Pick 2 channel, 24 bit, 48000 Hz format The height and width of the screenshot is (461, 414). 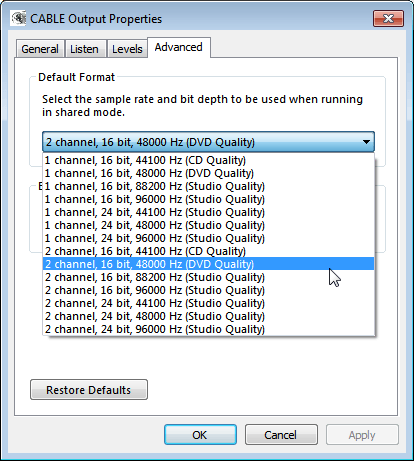[x=209, y=316]
